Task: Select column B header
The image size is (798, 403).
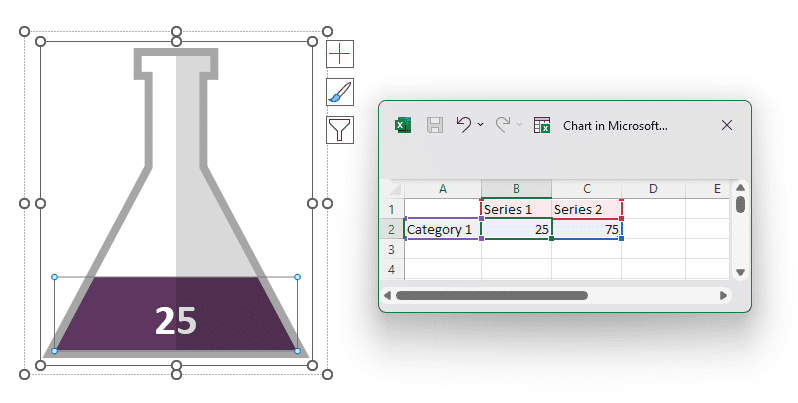Action: 516,189
